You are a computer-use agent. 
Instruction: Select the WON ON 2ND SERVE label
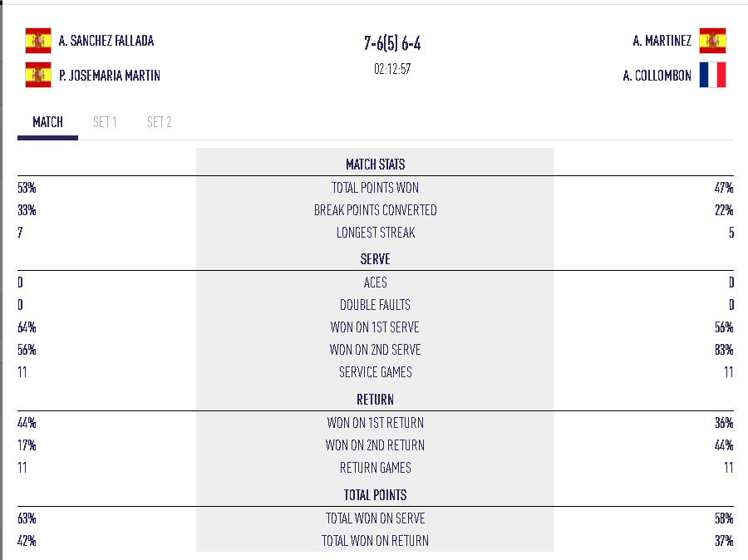[376, 350]
